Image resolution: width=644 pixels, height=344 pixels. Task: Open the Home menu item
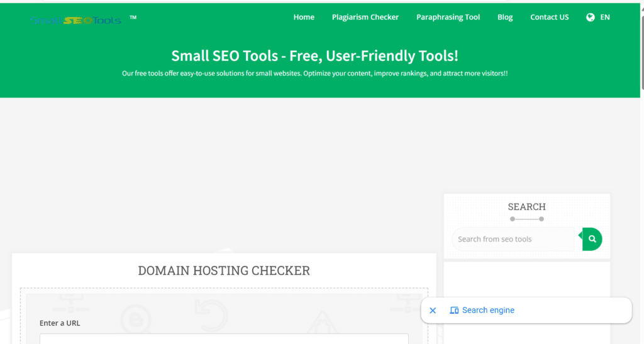point(304,17)
